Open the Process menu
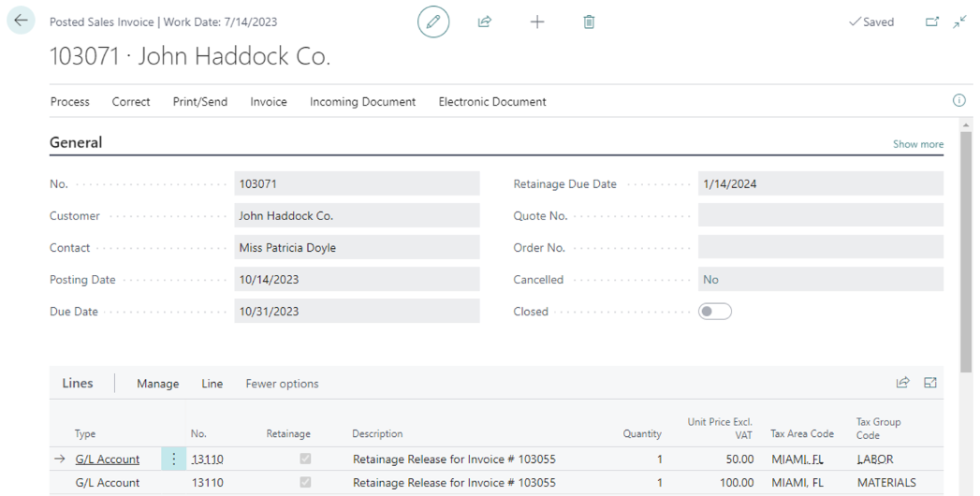Image resolution: width=980 pixels, height=496 pixels. point(70,102)
